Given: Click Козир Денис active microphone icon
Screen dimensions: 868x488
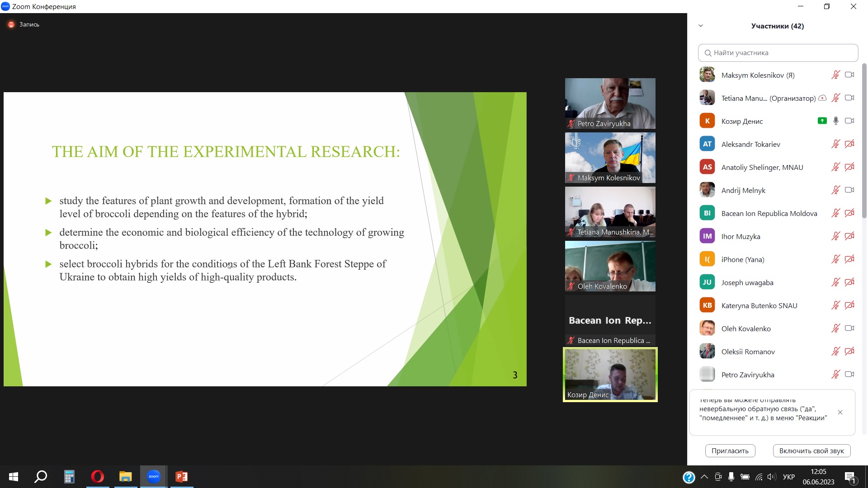Looking at the screenshot, I should [x=835, y=121].
